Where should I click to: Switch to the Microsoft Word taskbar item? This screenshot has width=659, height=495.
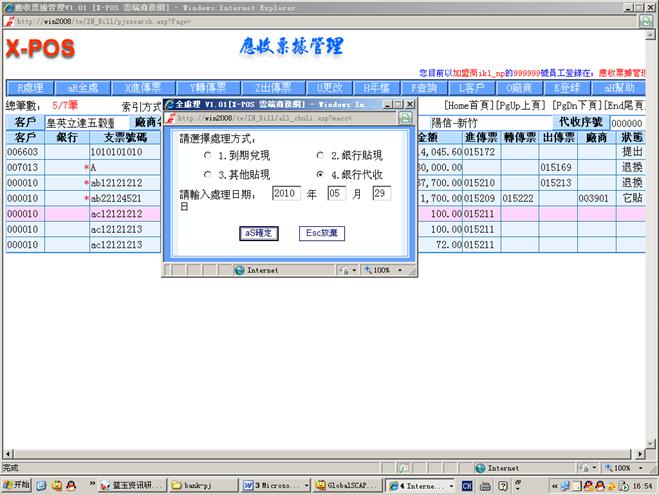275,485
